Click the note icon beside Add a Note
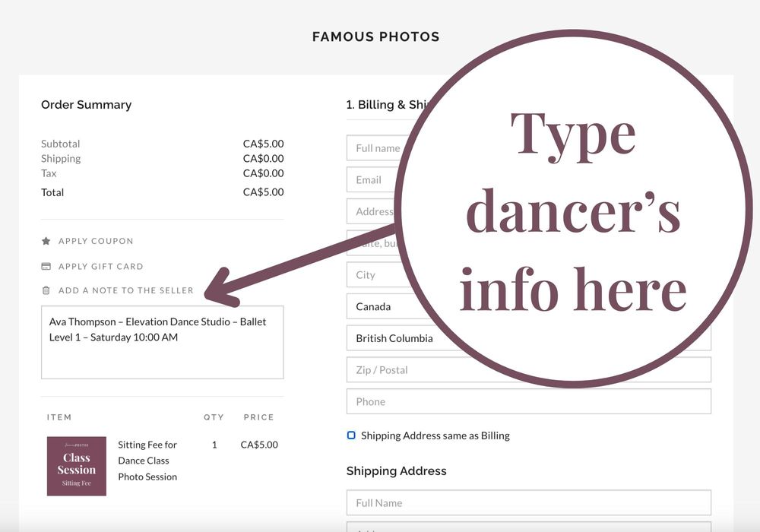Image resolution: width=760 pixels, height=532 pixels. 46,290
